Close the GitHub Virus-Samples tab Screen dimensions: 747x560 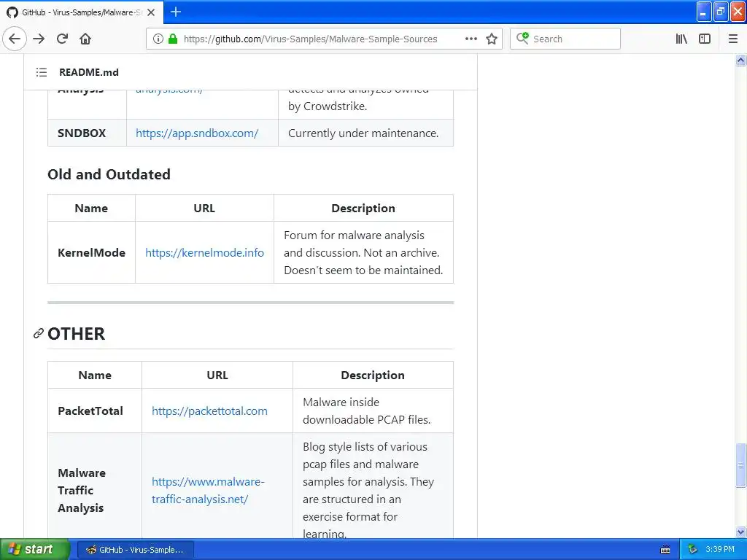tap(151, 12)
